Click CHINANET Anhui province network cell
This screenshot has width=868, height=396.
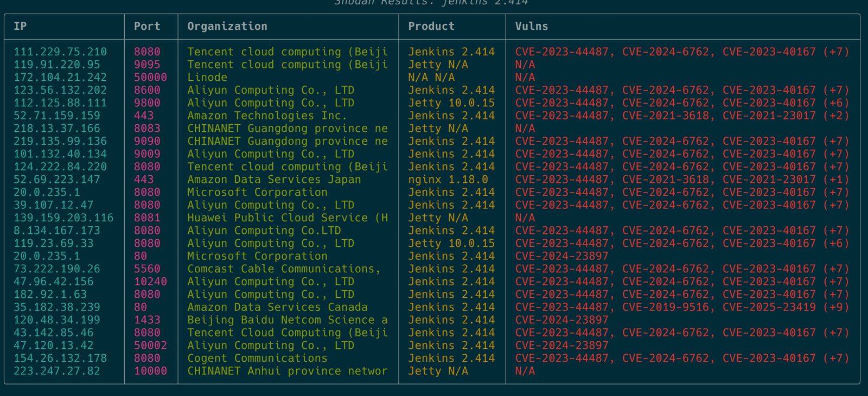coord(288,371)
